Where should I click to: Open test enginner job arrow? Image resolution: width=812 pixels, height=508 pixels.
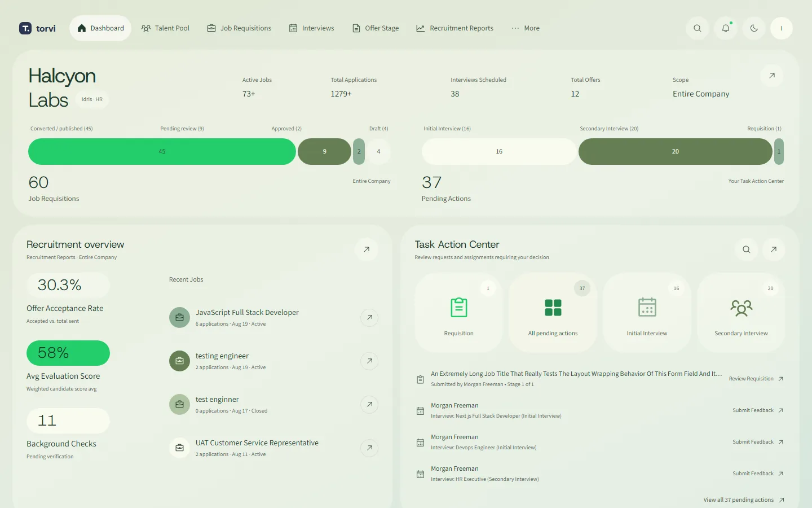point(369,404)
